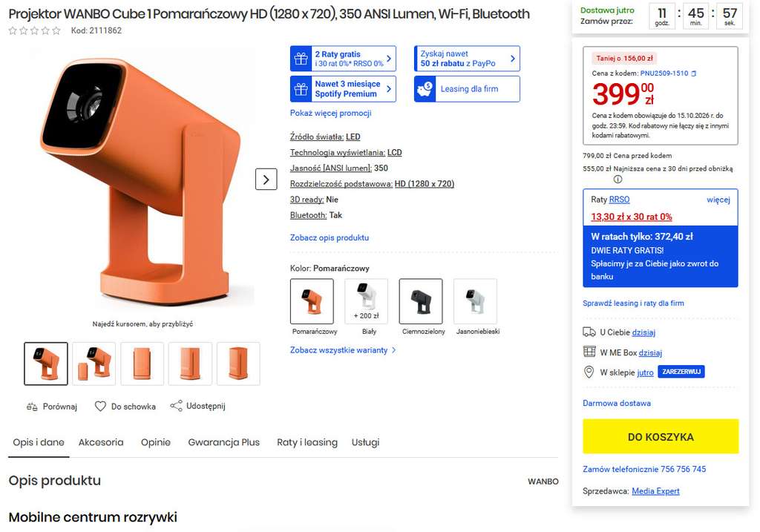Click Spotify Premium promo gift icon
This screenshot has width=760, height=532.
[x=301, y=89]
